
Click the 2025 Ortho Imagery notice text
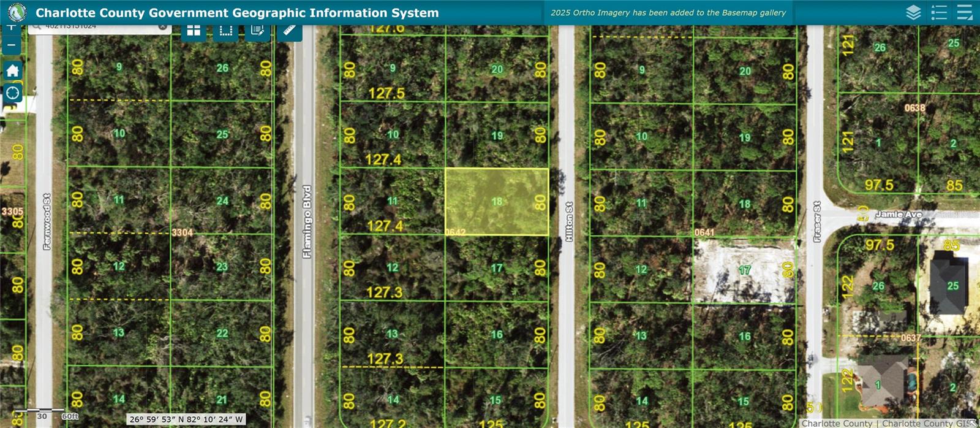point(668,12)
